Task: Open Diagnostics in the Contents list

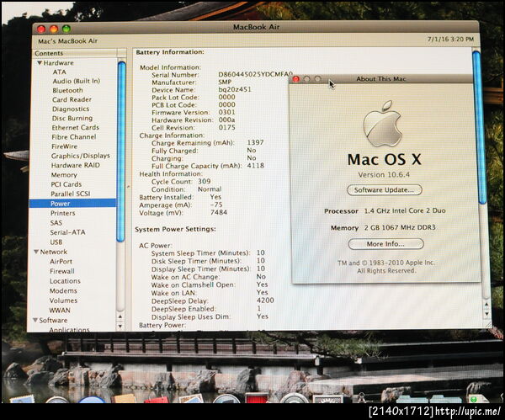Action: (71, 109)
